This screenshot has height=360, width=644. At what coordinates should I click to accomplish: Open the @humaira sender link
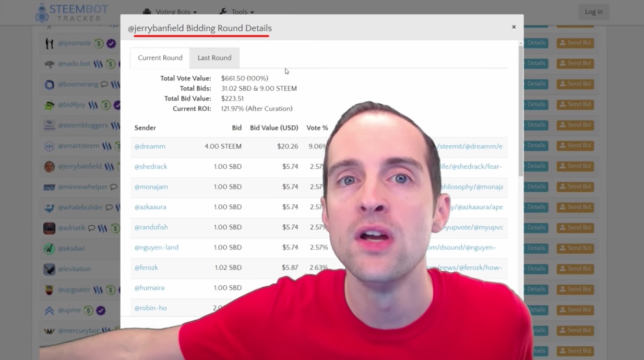click(x=150, y=288)
